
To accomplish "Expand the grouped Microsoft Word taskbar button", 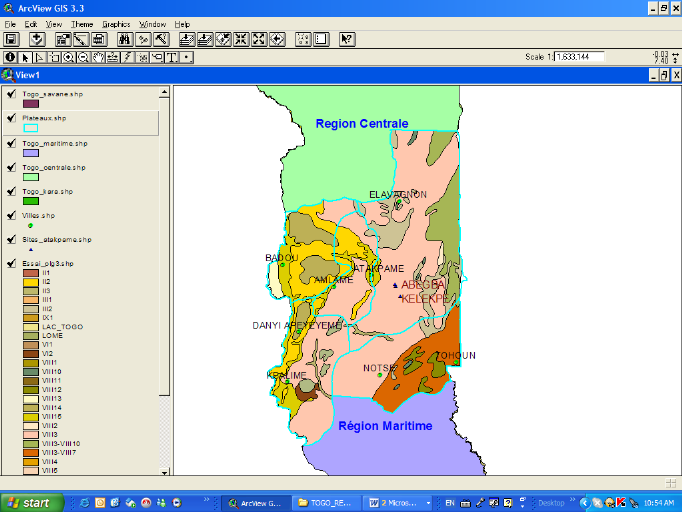I will 400,502.
